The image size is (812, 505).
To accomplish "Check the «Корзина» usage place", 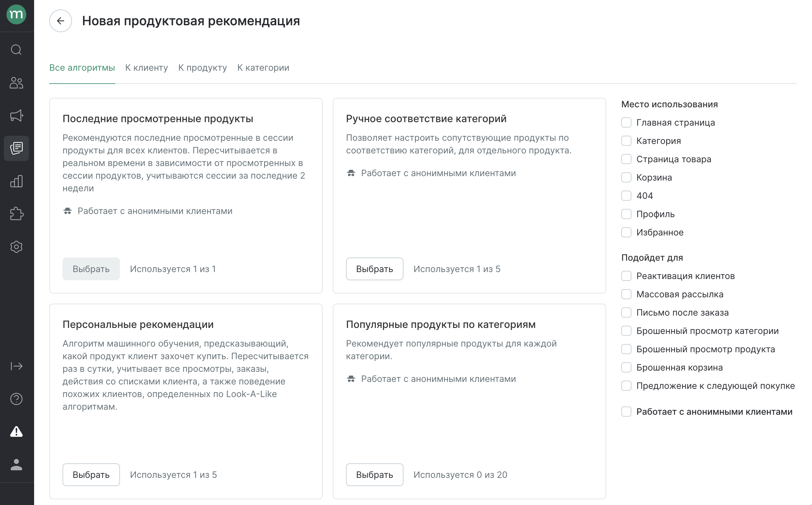I will [626, 177].
